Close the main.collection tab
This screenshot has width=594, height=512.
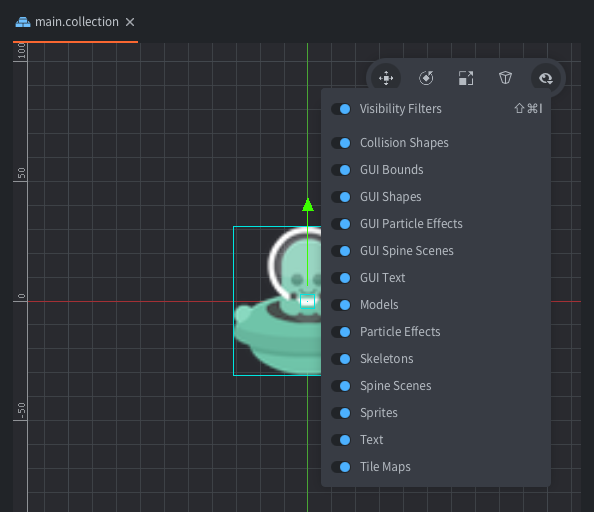(130, 22)
